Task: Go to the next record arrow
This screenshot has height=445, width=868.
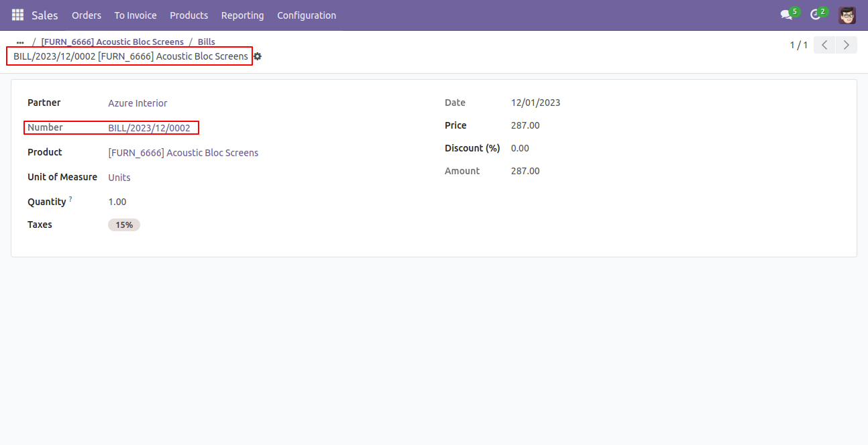Action: pyautogui.click(x=847, y=45)
